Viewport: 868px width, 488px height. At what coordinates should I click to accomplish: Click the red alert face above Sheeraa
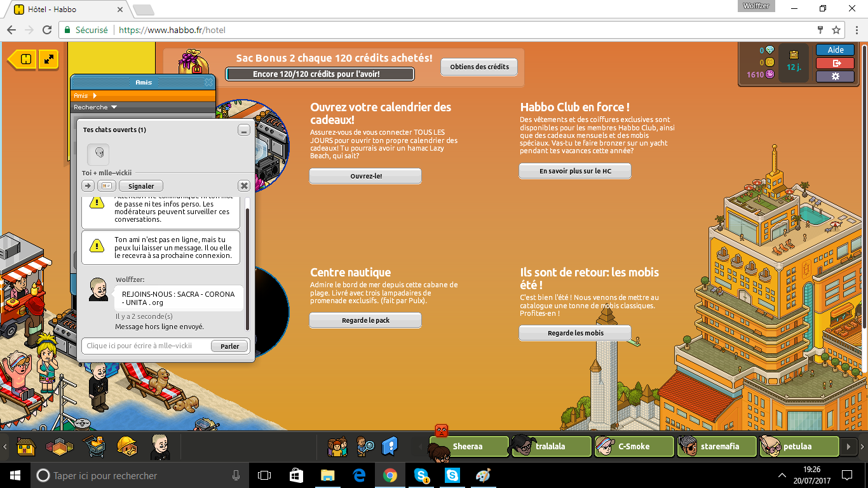442,430
